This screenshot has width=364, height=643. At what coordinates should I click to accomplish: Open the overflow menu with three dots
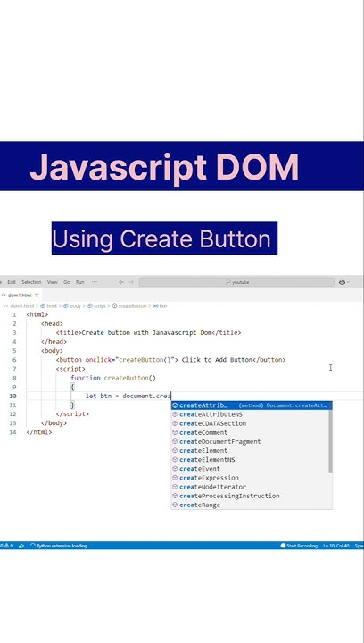pyautogui.click(x=95, y=282)
